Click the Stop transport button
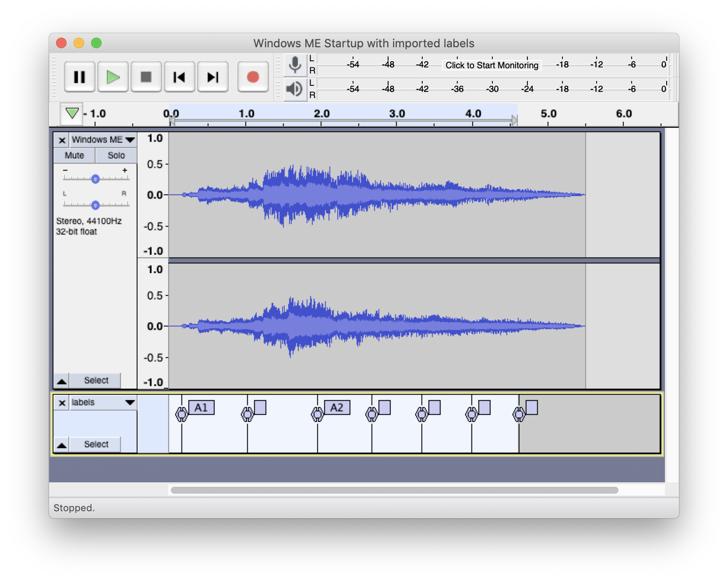Viewport: 728px width, 583px height. click(x=146, y=77)
